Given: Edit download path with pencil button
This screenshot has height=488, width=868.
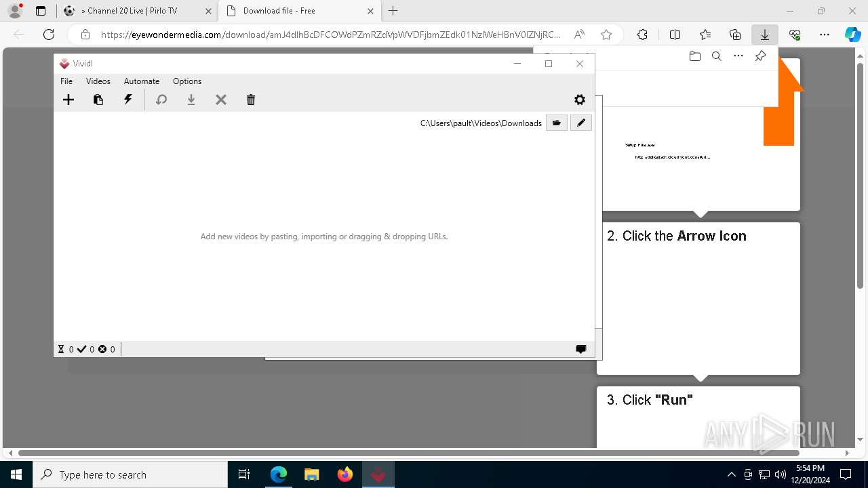Looking at the screenshot, I should coord(581,123).
